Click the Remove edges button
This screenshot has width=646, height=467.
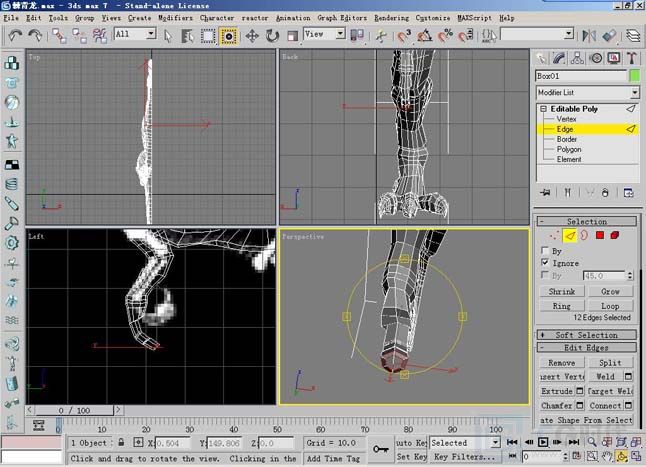click(x=562, y=363)
